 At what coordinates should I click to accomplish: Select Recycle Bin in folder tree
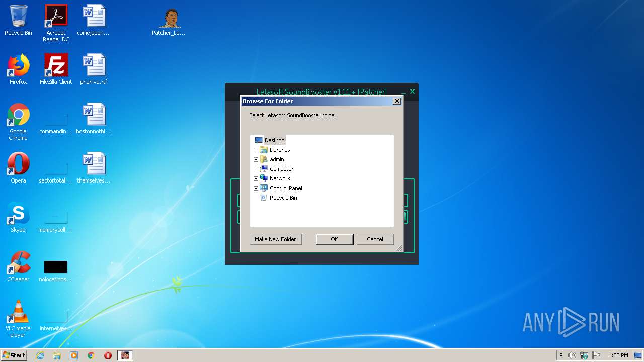tap(283, 198)
